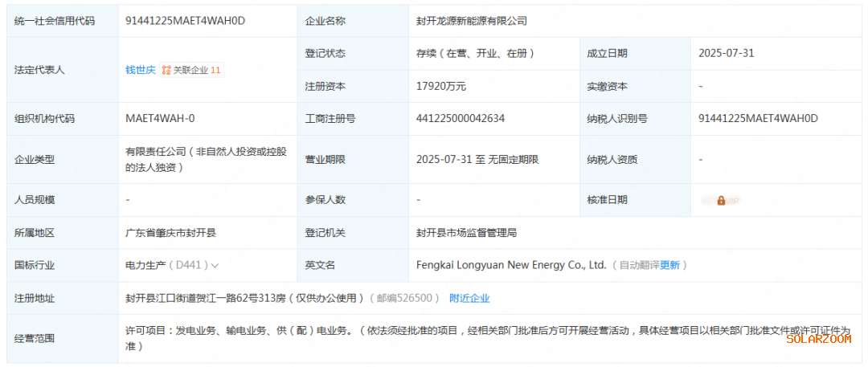Viewport: 868px width, 367px height.
Task: Click the registered address text 封开县江口街道
Action: [x=240, y=298]
